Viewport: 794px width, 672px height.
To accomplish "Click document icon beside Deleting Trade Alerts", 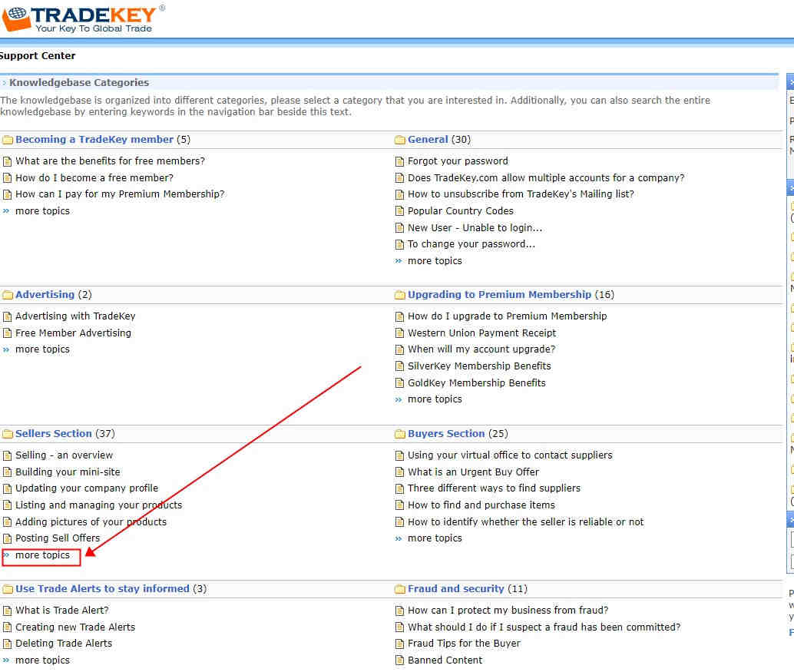I will [7, 644].
